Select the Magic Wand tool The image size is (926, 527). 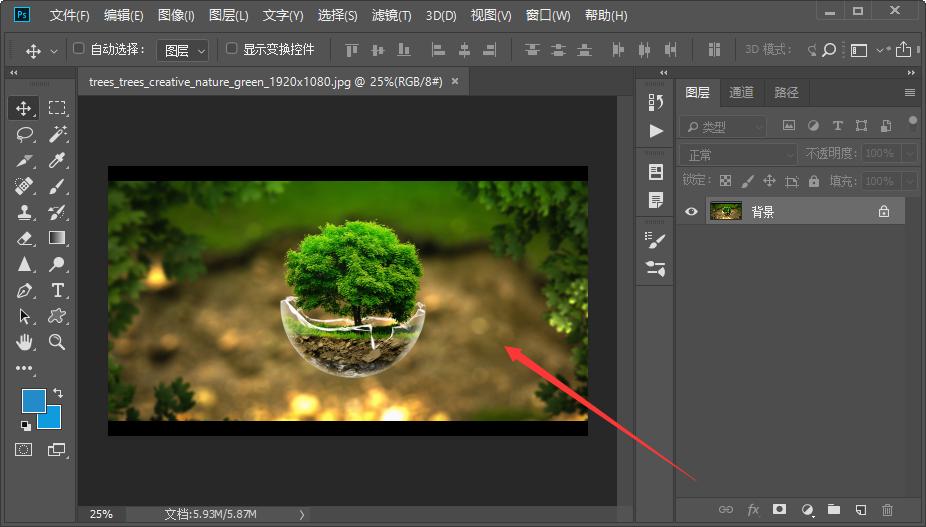[x=58, y=134]
